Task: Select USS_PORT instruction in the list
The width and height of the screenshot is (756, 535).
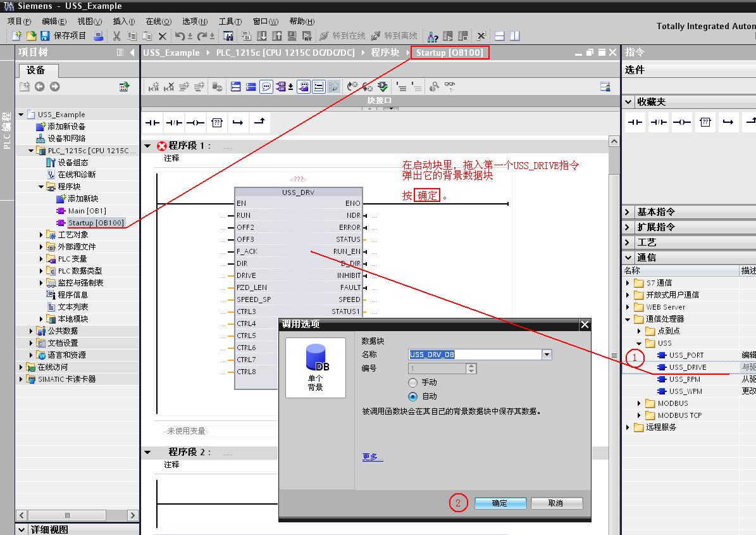Action: (686, 355)
